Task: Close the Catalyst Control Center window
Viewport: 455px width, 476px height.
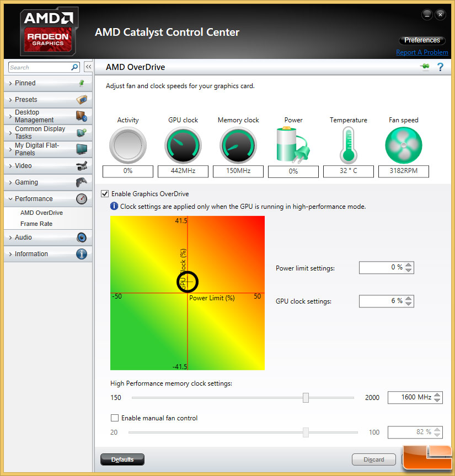Action: click(440, 14)
